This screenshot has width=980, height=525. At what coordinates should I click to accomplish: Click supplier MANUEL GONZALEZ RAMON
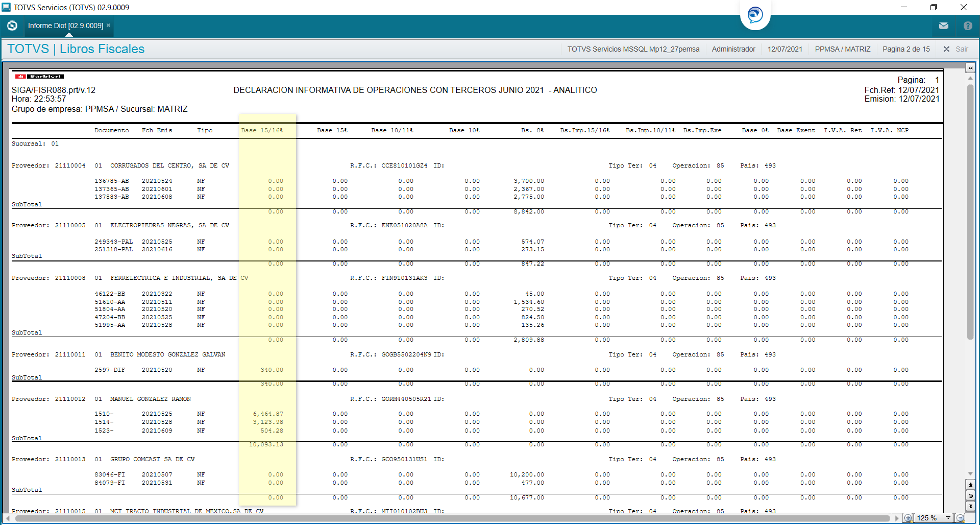click(150, 399)
